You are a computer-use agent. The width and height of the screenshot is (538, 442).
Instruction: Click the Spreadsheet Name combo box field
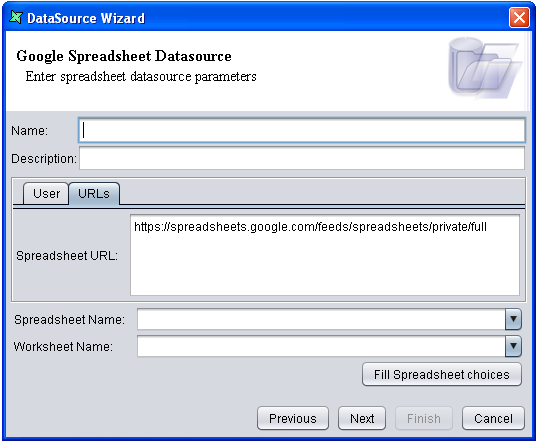point(321,319)
